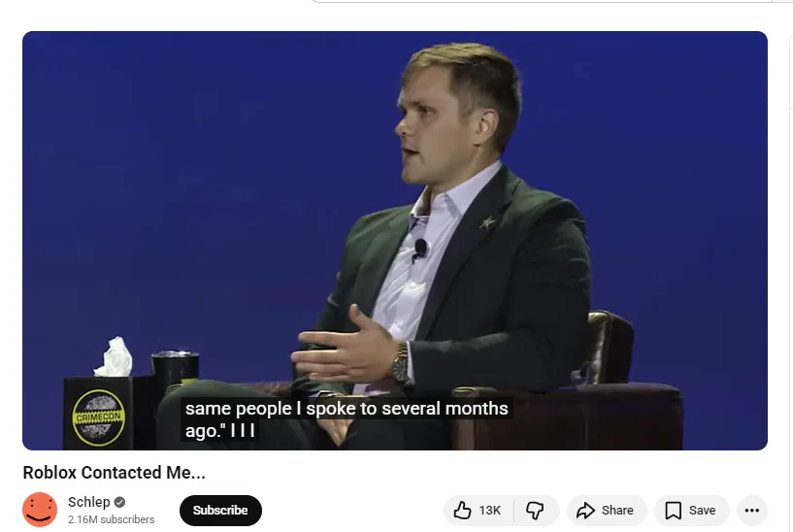The image size is (793, 532).
Task: Open the three-dot more actions menu
Action: (x=752, y=511)
